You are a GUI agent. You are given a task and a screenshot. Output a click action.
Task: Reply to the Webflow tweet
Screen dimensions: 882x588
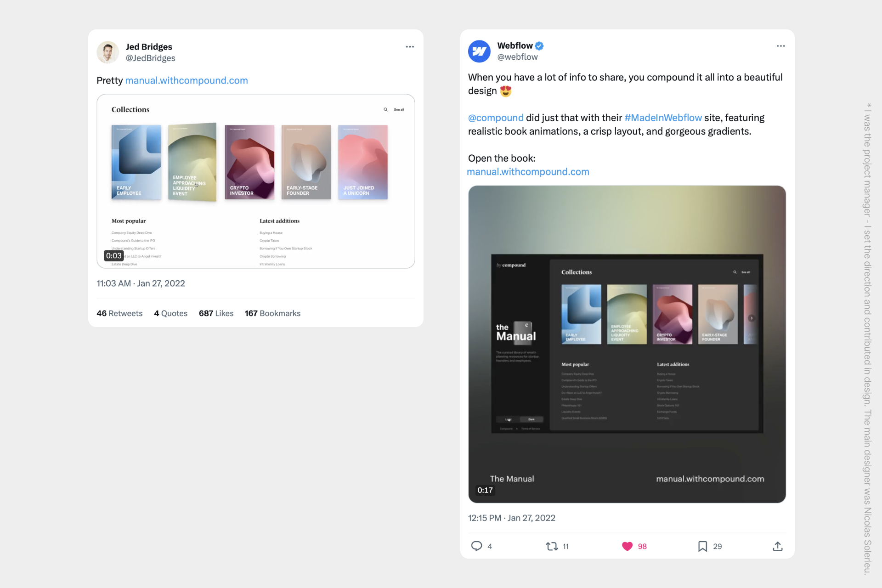tap(477, 546)
